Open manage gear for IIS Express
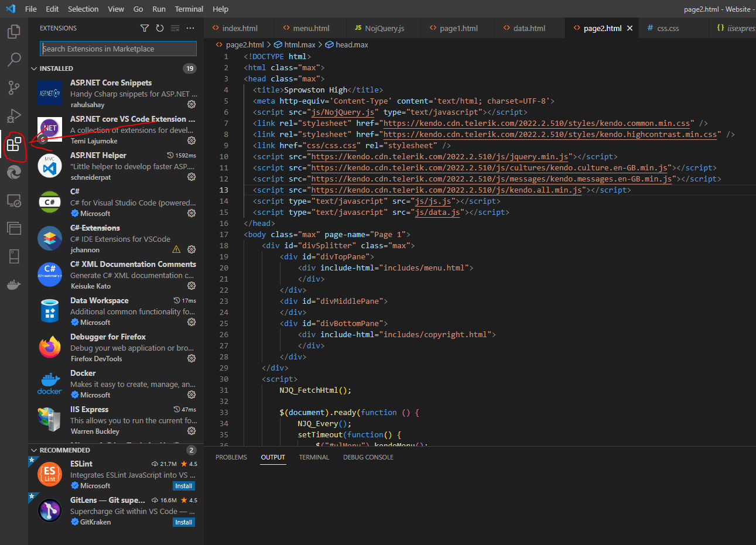The image size is (756, 545). coord(191,431)
